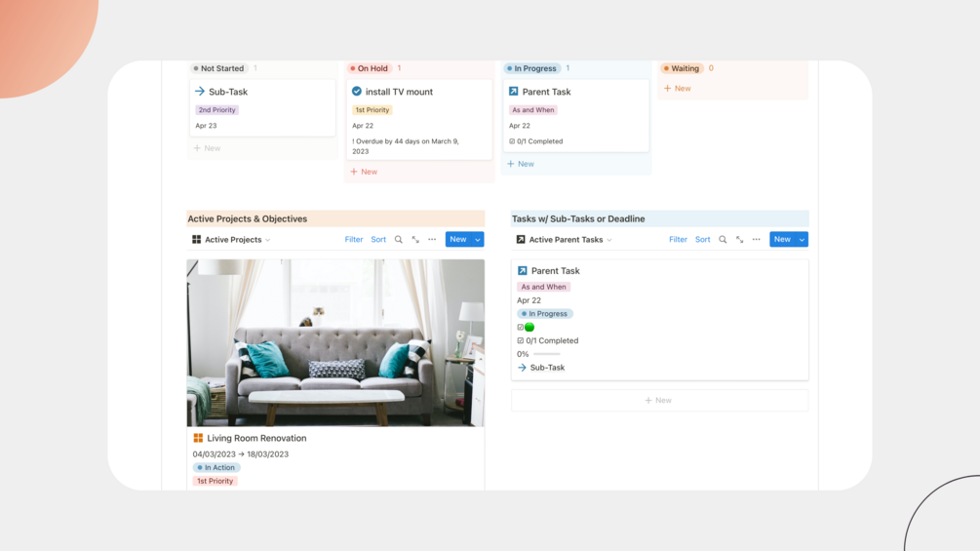Open more options for Active Projects
Screen dimensions: 980x551
point(432,239)
